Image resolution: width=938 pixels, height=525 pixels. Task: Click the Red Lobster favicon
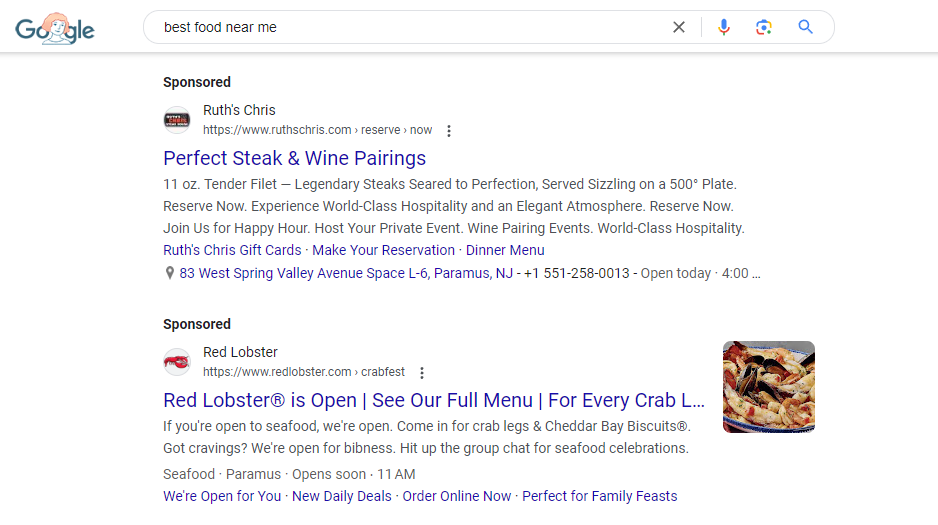click(177, 362)
